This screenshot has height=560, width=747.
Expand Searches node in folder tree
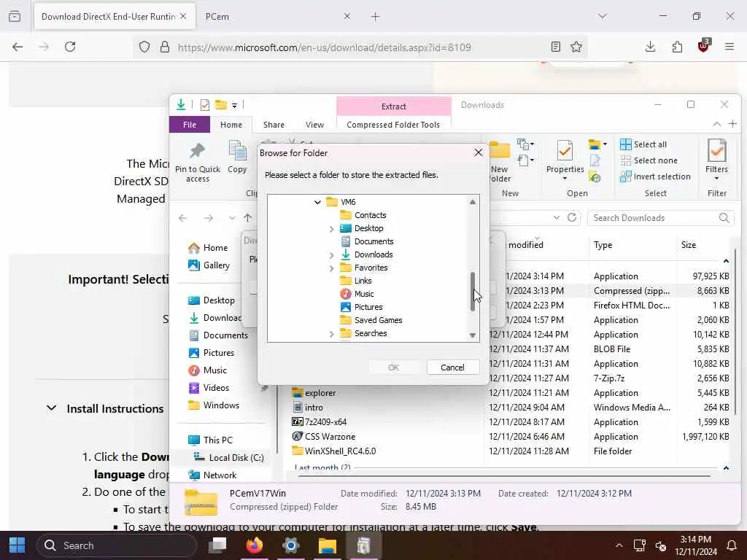pyautogui.click(x=332, y=334)
